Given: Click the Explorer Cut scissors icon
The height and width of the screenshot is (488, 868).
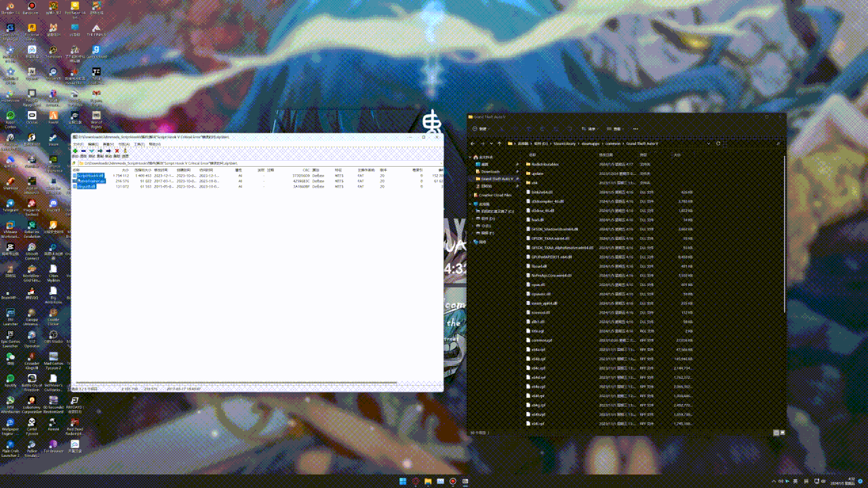Looking at the screenshot, I should pyautogui.click(x=502, y=129).
